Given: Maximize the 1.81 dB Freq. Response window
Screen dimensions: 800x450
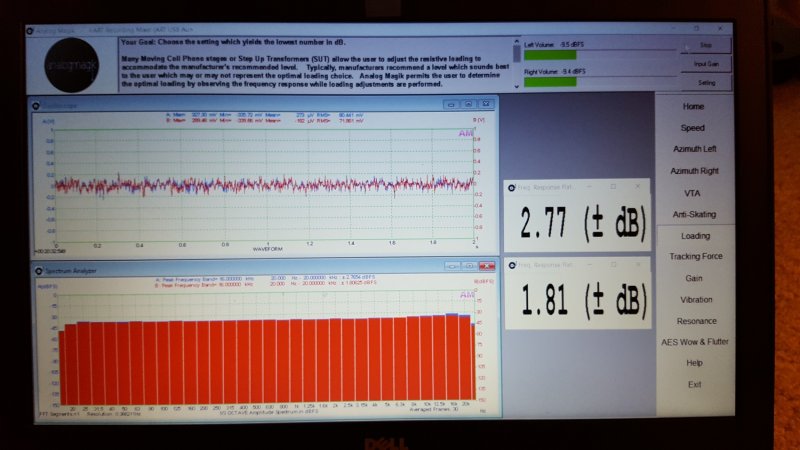Looking at the screenshot, I should pos(614,264).
